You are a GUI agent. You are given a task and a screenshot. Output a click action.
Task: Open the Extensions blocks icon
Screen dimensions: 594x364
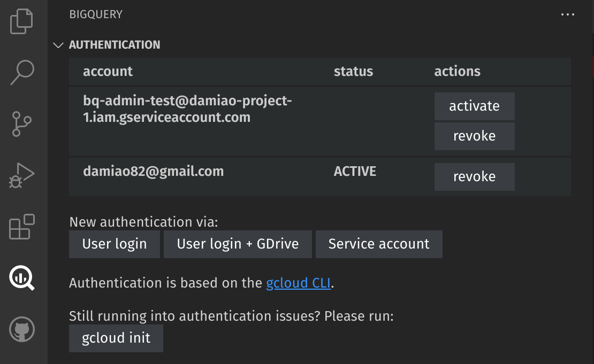coord(21,227)
